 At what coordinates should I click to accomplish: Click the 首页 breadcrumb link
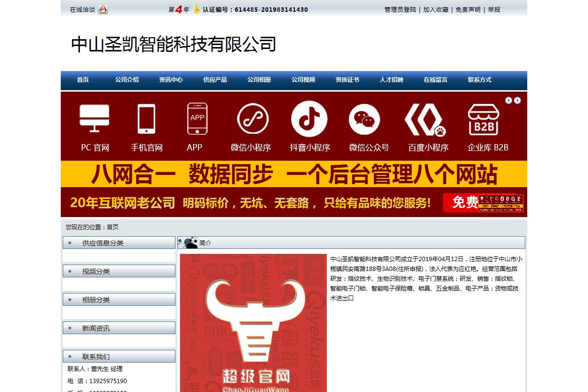click(113, 227)
